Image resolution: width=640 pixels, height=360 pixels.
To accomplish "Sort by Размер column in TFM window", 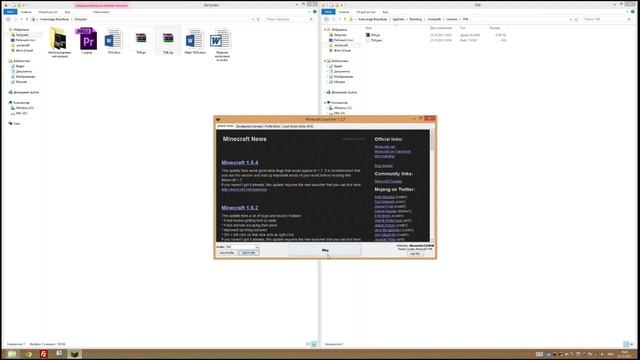I will pyautogui.click(x=495, y=28).
